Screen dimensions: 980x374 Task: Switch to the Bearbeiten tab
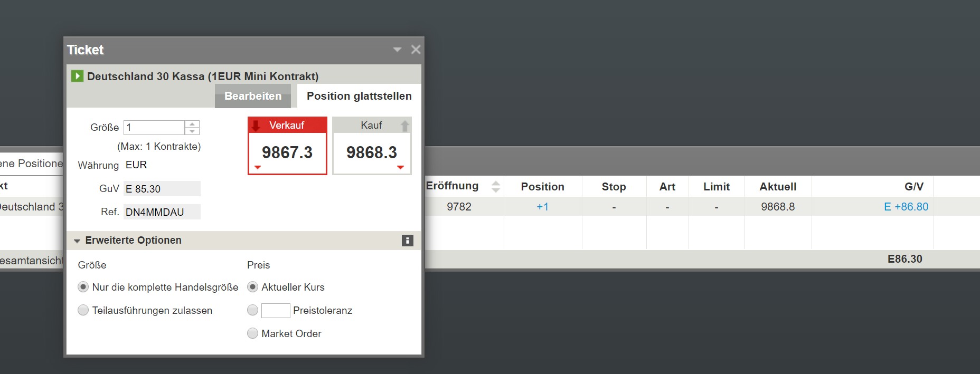[253, 96]
